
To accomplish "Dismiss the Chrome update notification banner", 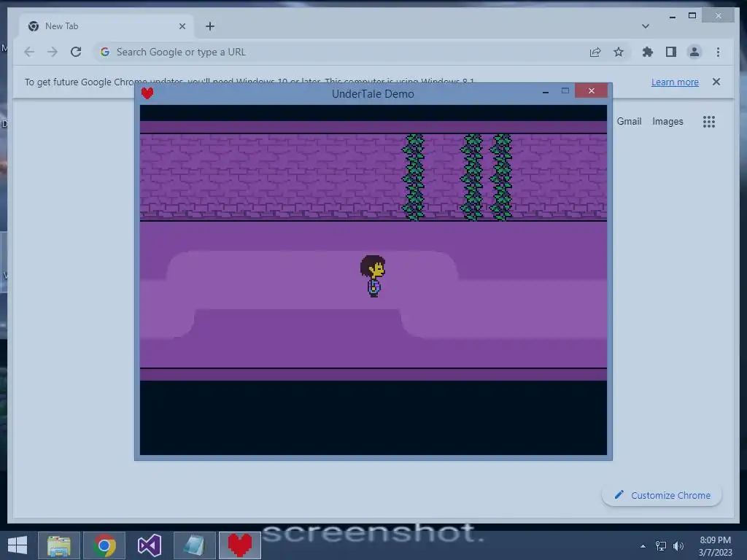I will [716, 82].
